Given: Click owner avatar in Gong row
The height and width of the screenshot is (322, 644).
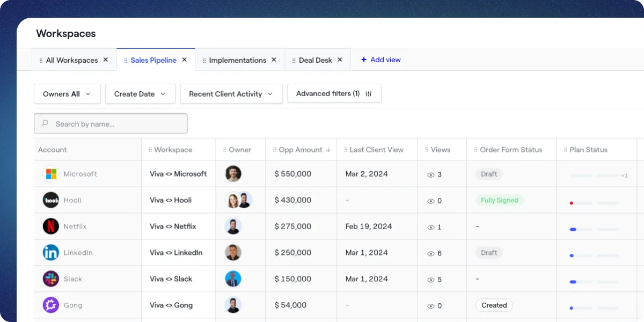Looking at the screenshot, I should 233,305.
